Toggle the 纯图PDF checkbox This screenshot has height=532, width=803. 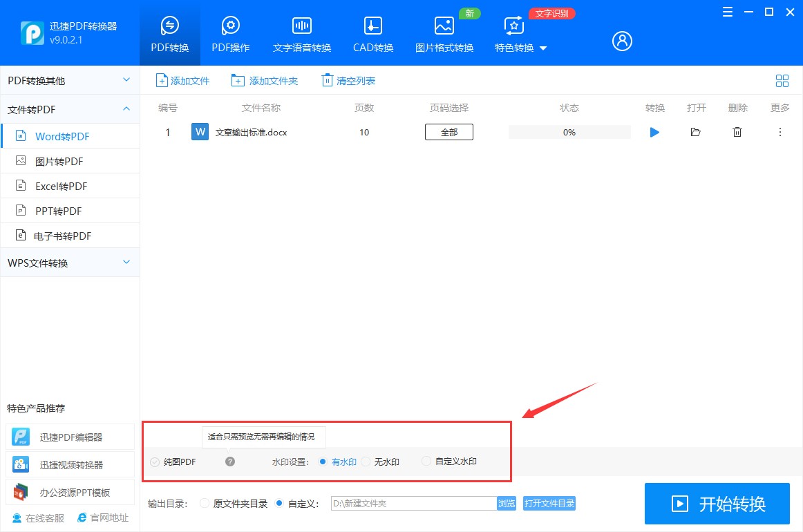[155, 462]
